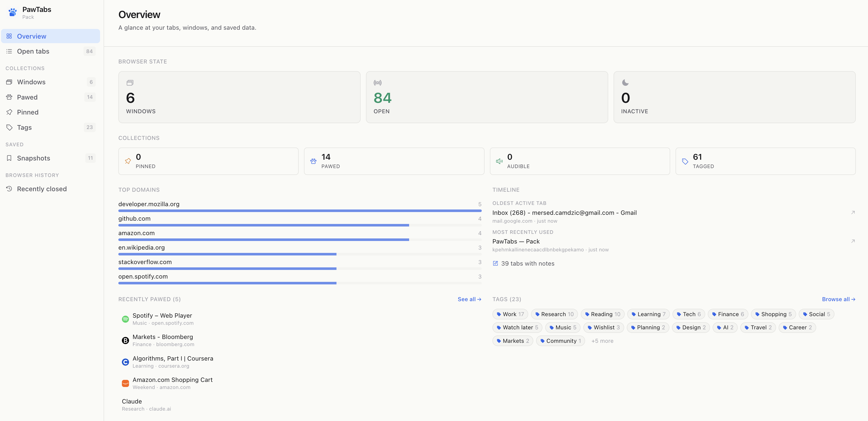Click the PawTabs paw logo icon
Viewport: 868px width, 421px height.
[12, 12]
